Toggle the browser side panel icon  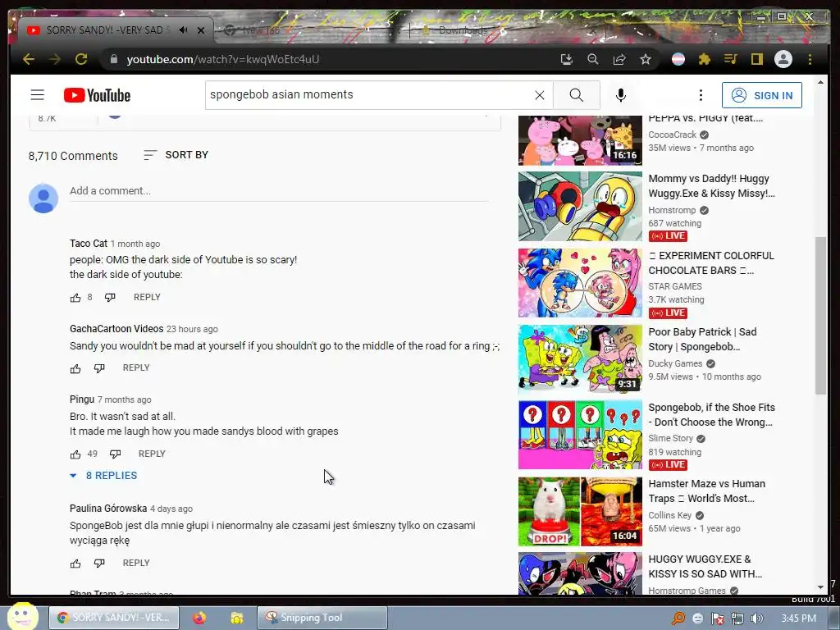[756, 59]
